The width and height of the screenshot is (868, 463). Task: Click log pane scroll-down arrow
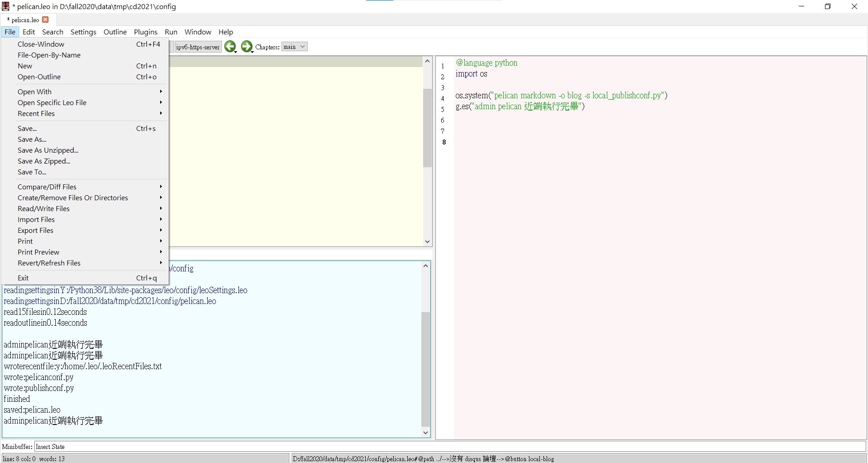coord(425,433)
